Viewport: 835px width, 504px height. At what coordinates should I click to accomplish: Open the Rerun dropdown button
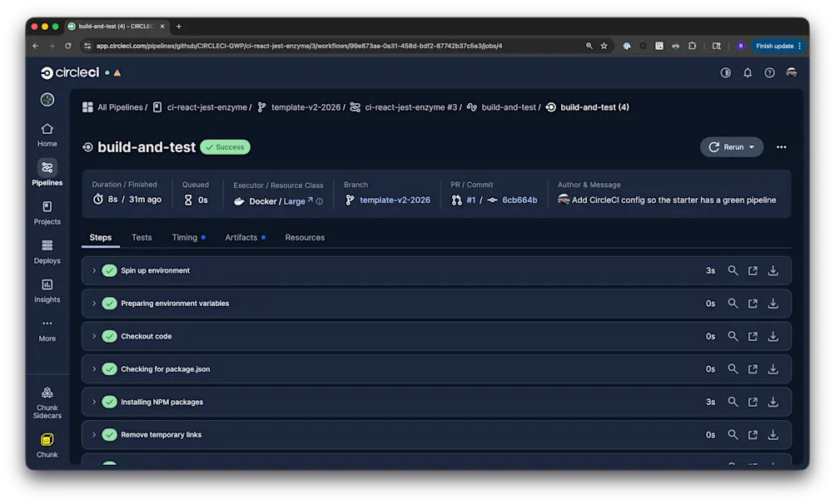tap(731, 147)
